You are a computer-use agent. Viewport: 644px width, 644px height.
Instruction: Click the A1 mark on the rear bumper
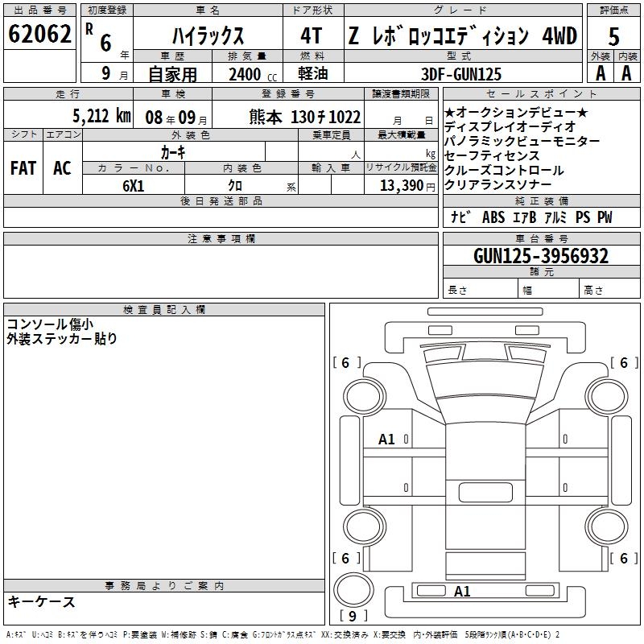pos(462,592)
